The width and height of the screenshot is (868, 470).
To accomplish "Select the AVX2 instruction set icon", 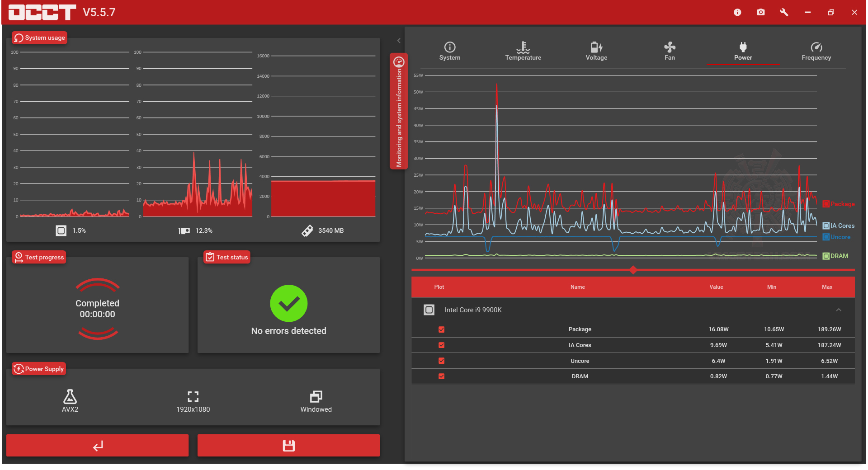I will [70, 396].
